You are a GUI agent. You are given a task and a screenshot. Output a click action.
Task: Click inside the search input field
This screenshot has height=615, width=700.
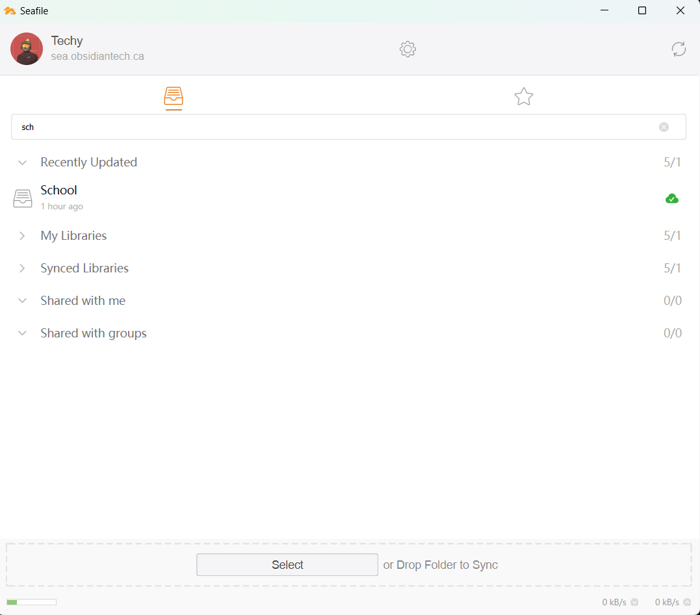(x=325, y=127)
